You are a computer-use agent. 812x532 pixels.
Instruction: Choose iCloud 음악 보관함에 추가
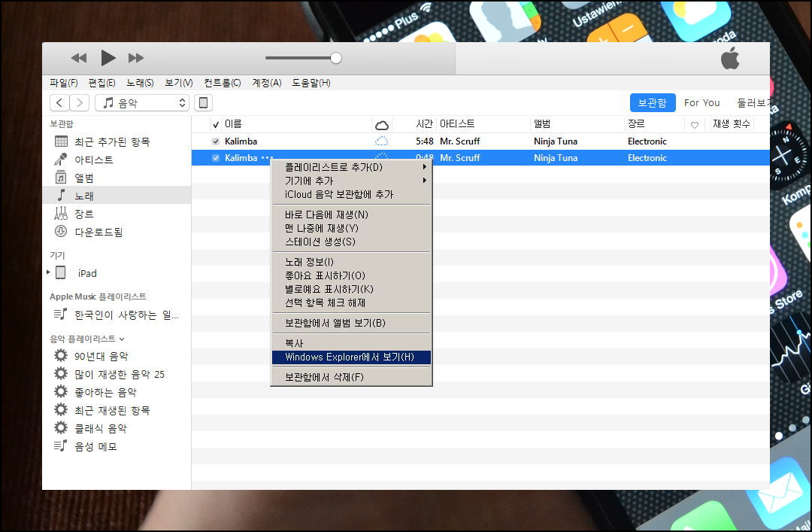click(352, 194)
